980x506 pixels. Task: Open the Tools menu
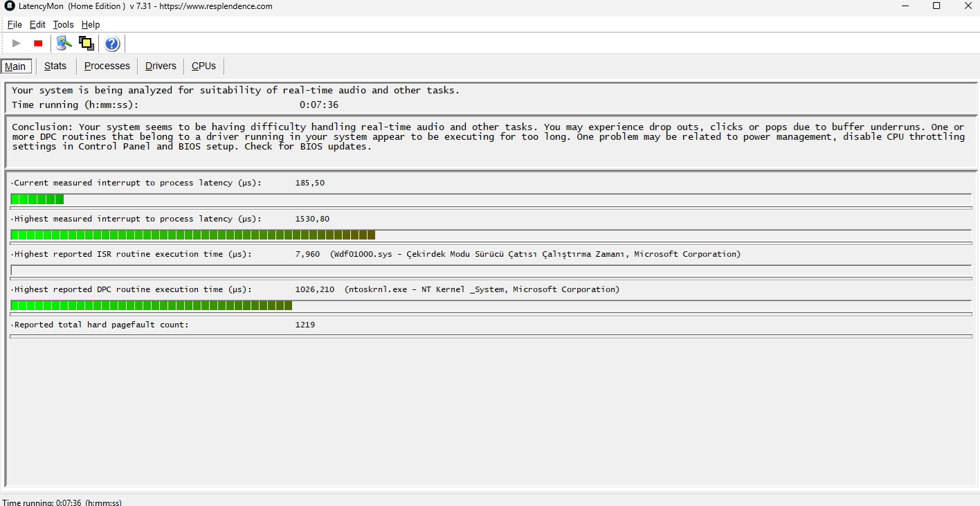(63, 24)
